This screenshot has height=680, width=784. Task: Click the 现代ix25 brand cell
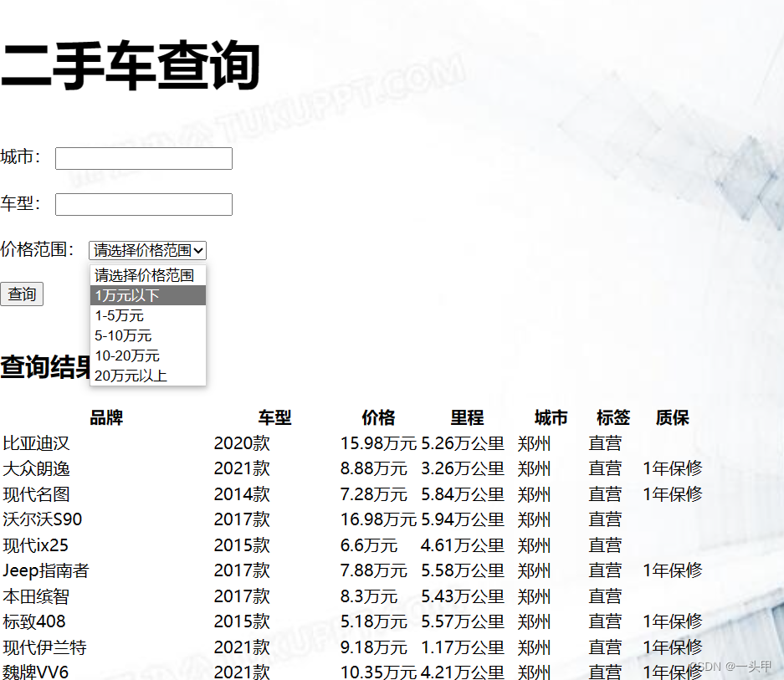point(35,545)
